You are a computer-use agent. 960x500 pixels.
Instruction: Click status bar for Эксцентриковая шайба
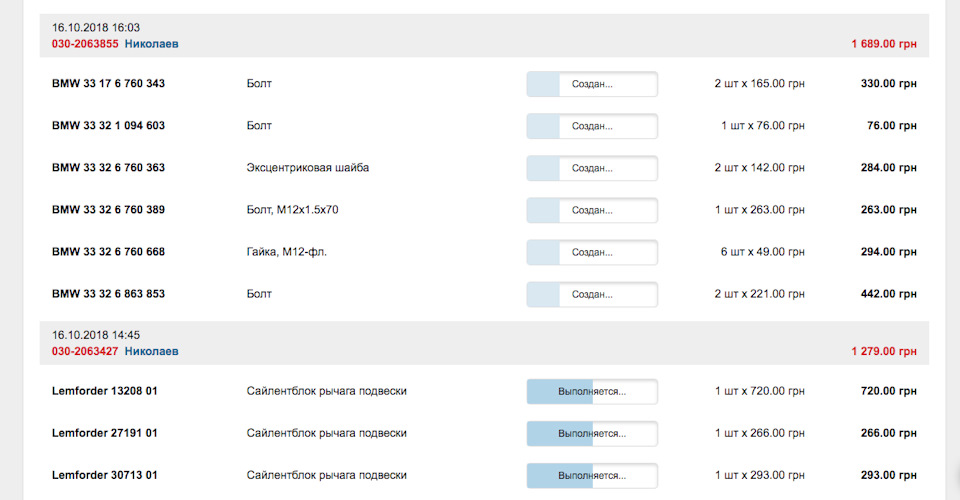pyautogui.click(x=592, y=168)
